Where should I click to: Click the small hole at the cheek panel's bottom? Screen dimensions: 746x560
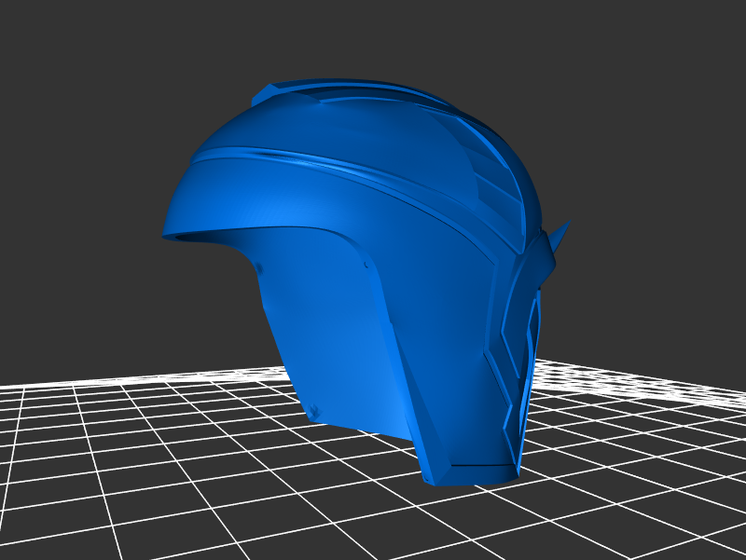point(315,407)
